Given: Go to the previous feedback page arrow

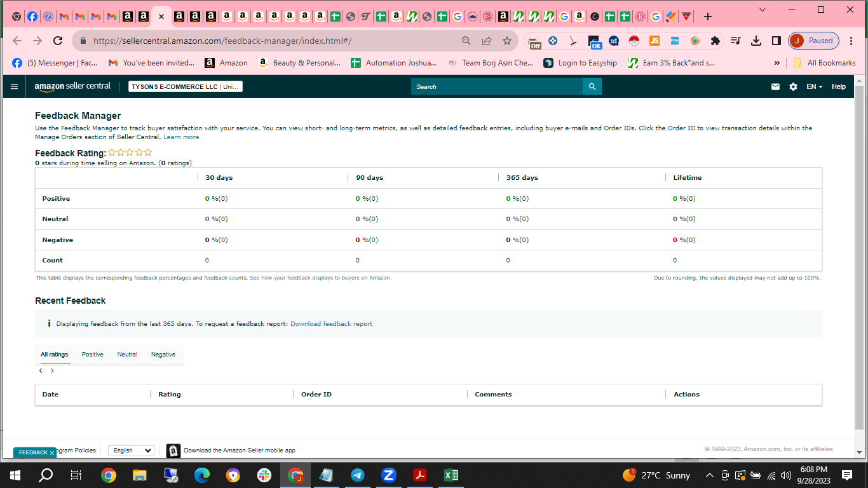Looking at the screenshot, I should point(41,370).
